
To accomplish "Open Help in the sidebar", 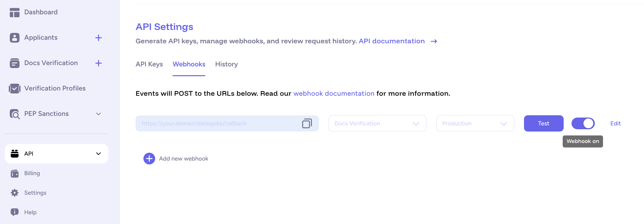I will click(x=31, y=212).
